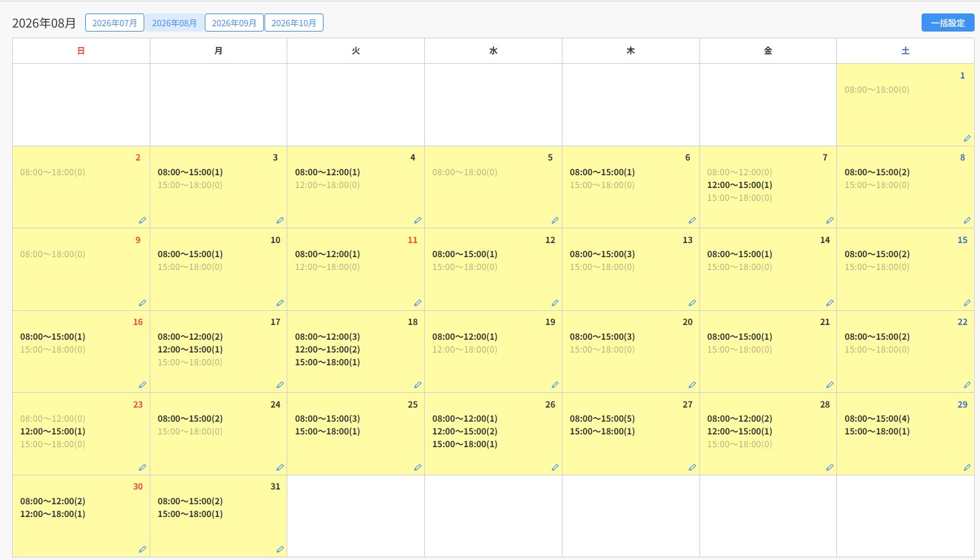Select the 2026年09月 month tab
The image size is (980, 560).
[234, 23]
